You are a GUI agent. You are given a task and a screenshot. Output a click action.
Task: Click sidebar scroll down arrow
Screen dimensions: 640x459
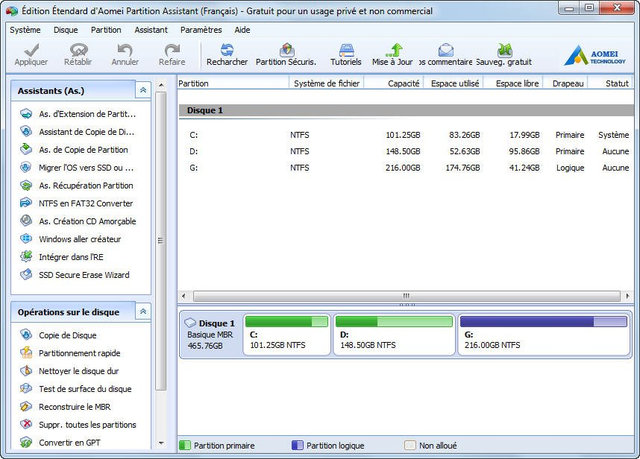(x=161, y=443)
